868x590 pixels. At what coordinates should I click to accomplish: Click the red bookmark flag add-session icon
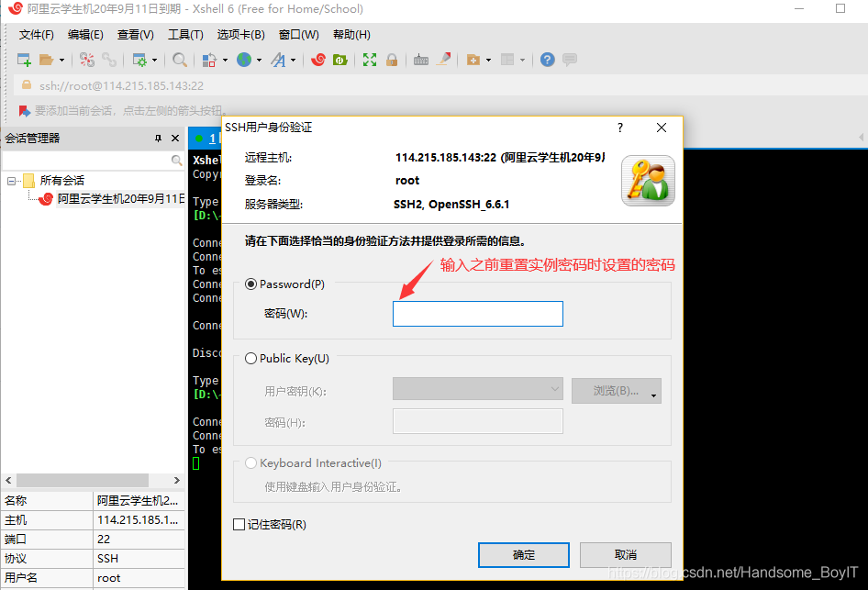(x=25, y=111)
